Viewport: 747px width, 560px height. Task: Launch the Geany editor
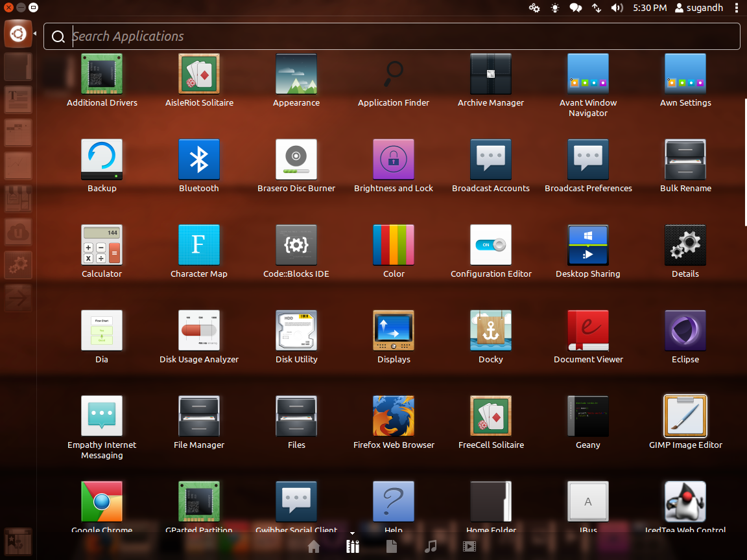pyautogui.click(x=588, y=416)
